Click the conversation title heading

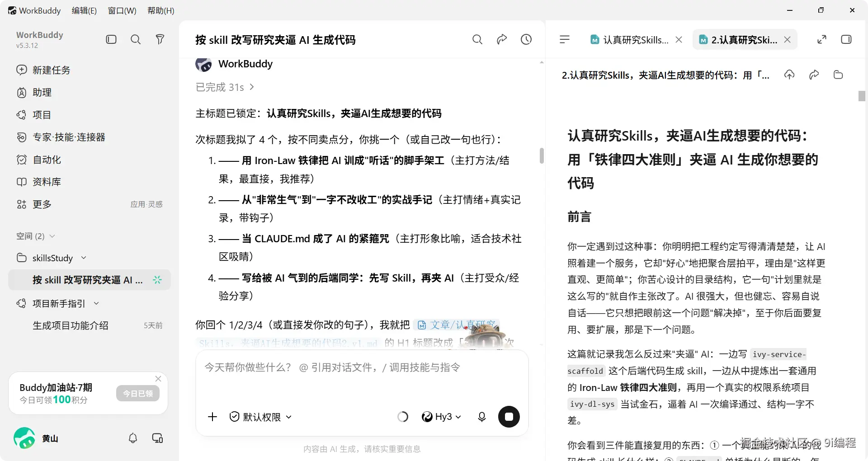(275, 40)
